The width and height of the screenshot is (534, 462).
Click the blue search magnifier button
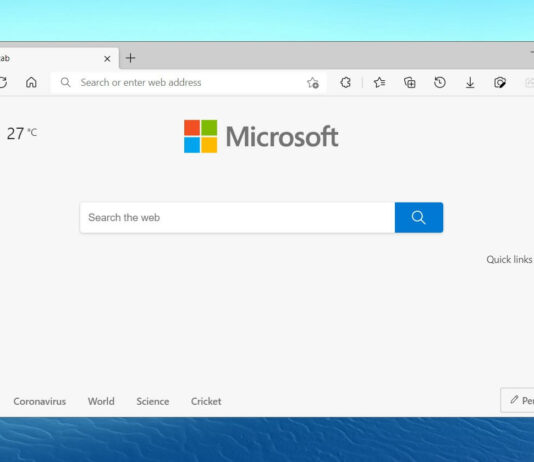419,218
